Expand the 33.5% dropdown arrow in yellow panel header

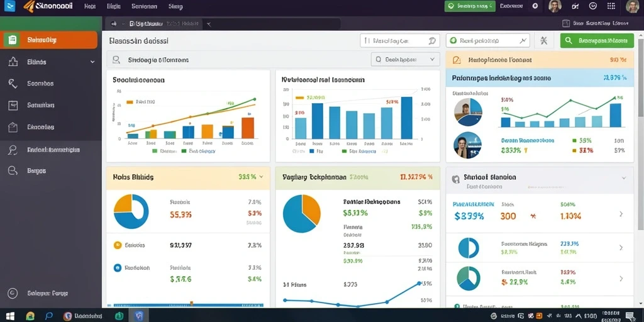261,177
